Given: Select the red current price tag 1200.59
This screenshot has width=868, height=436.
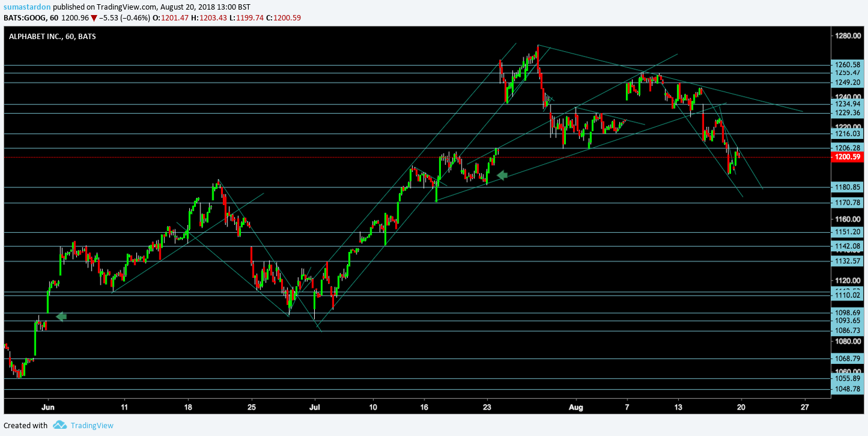Looking at the screenshot, I should (x=846, y=157).
